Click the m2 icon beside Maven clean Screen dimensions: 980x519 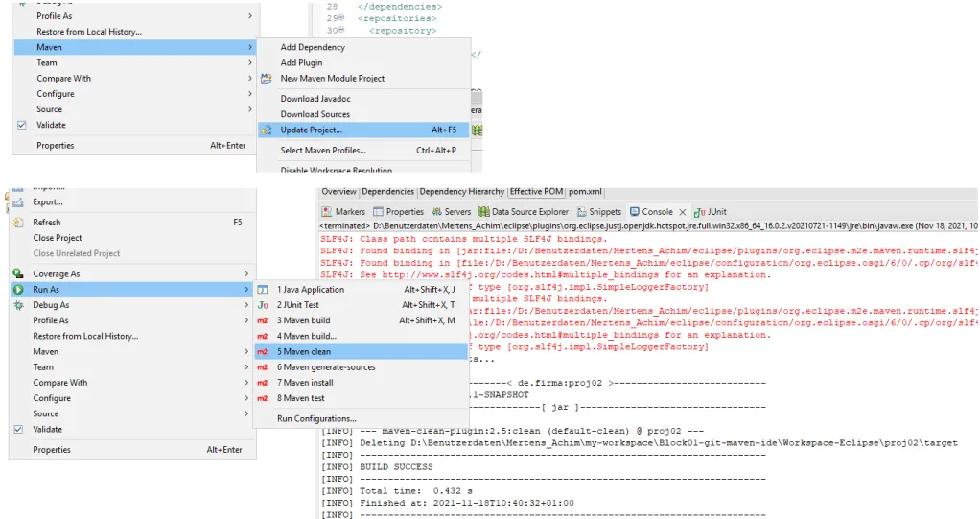(x=263, y=352)
